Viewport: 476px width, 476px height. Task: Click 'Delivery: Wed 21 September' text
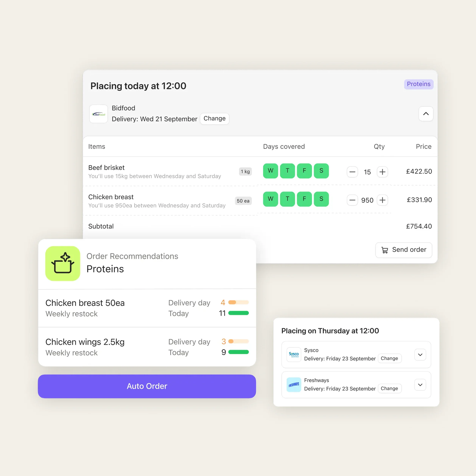(155, 119)
